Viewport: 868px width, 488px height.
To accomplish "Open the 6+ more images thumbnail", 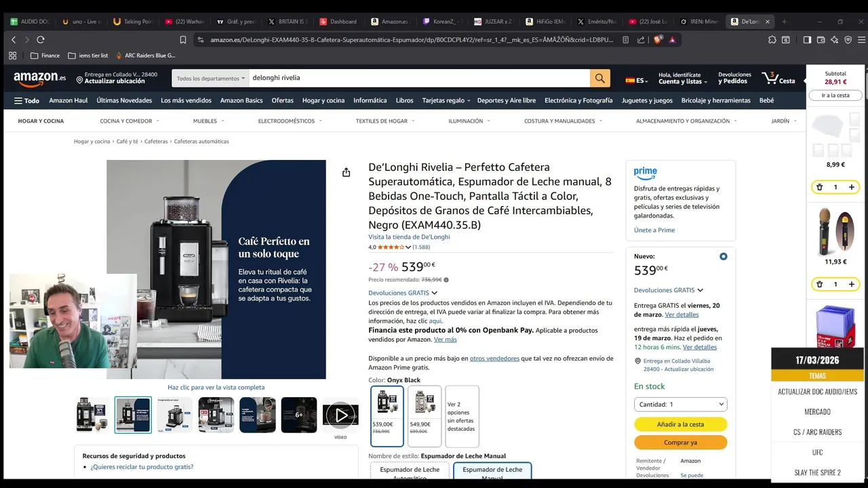I will click(x=299, y=415).
